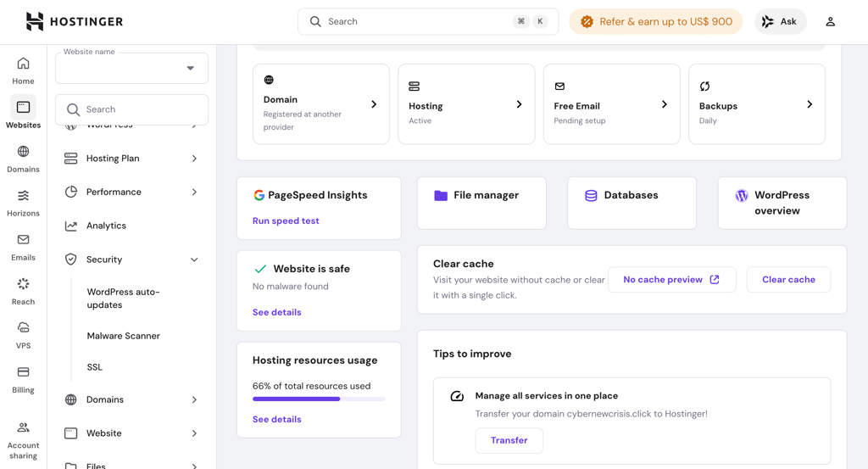Click '66% of total resources used' text
The image size is (868, 469).
pos(312,386)
